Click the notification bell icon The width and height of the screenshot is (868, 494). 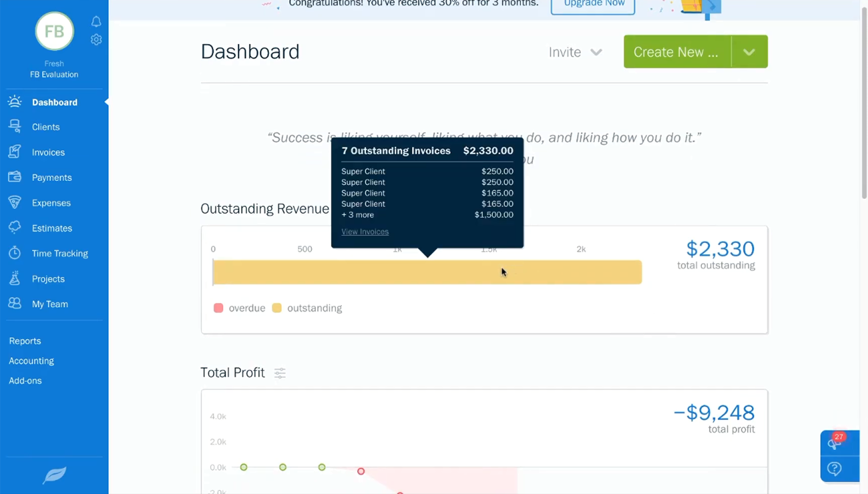[x=96, y=21]
